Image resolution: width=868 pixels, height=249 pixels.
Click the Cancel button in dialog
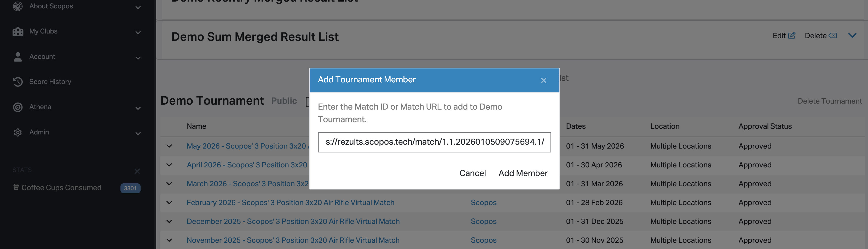472,173
